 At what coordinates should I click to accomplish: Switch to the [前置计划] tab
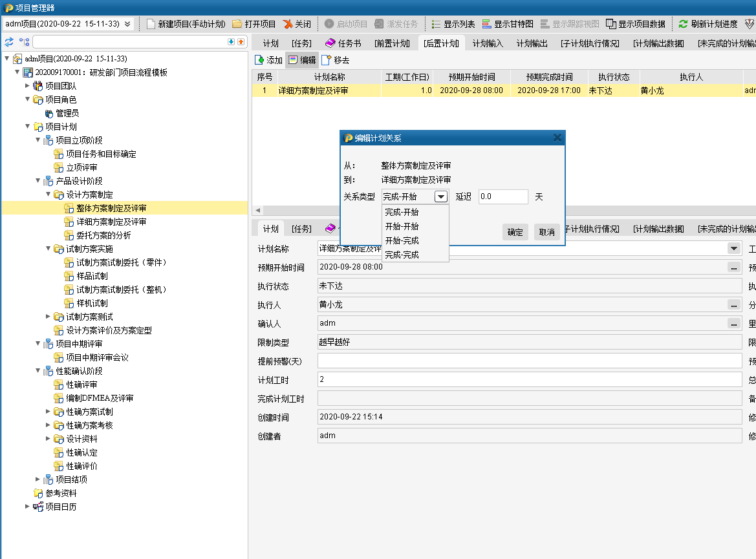pos(392,43)
